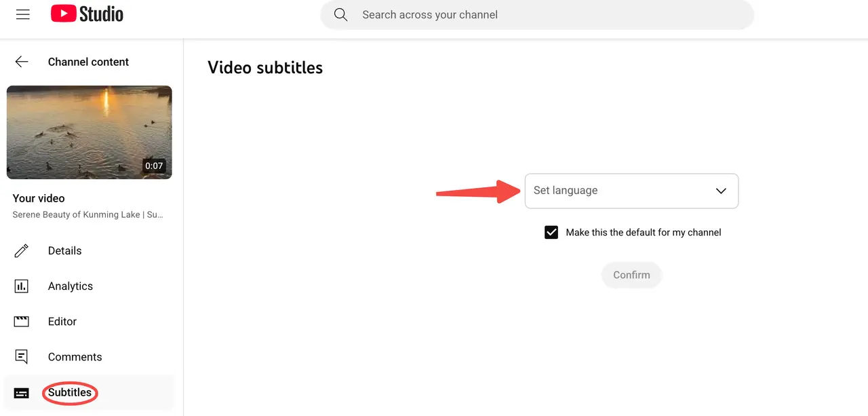The image size is (868, 416).
Task: Click the Analytics bar chart icon
Action: pyautogui.click(x=22, y=286)
